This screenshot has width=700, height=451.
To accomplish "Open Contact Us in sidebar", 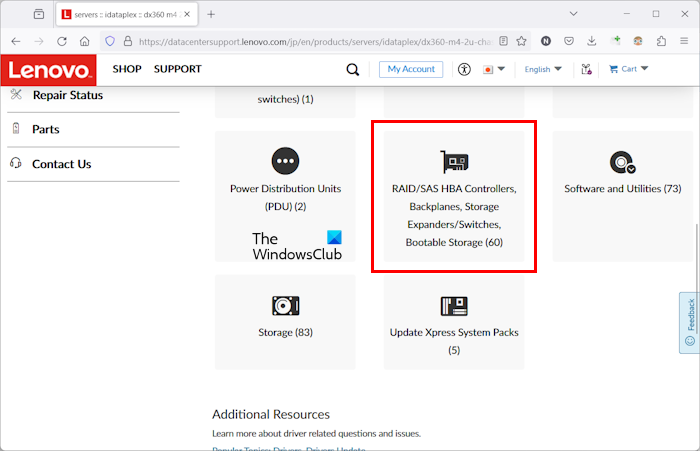I will 62,164.
